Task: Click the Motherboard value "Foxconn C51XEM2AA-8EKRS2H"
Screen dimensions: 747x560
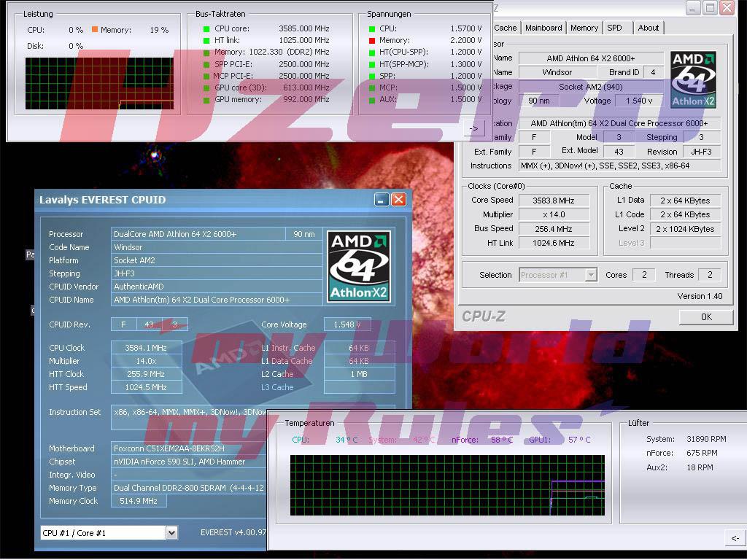Action: point(189,448)
